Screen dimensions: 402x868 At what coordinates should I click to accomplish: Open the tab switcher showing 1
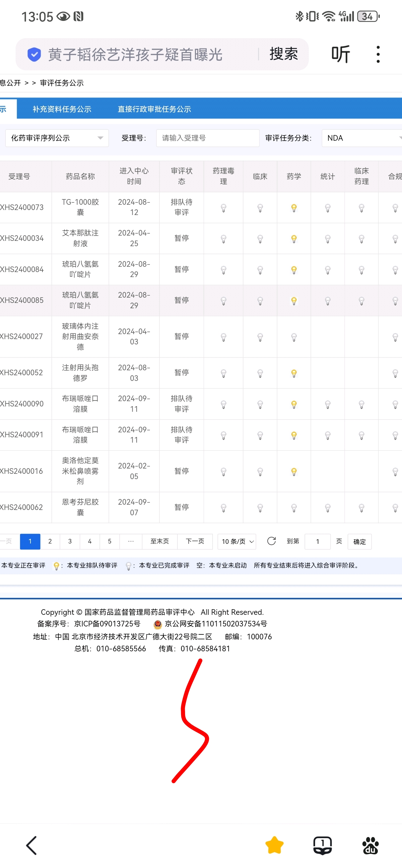[x=322, y=846]
